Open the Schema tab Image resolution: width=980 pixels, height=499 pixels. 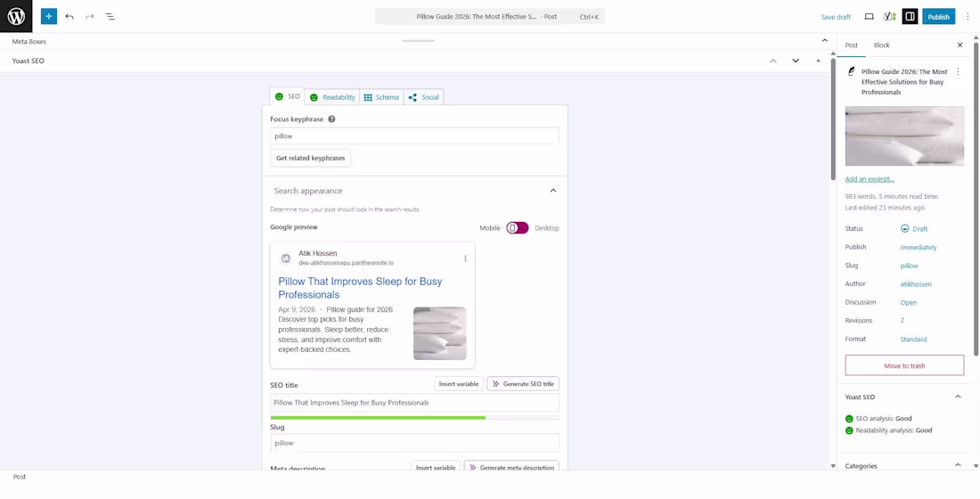click(x=381, y=97)
